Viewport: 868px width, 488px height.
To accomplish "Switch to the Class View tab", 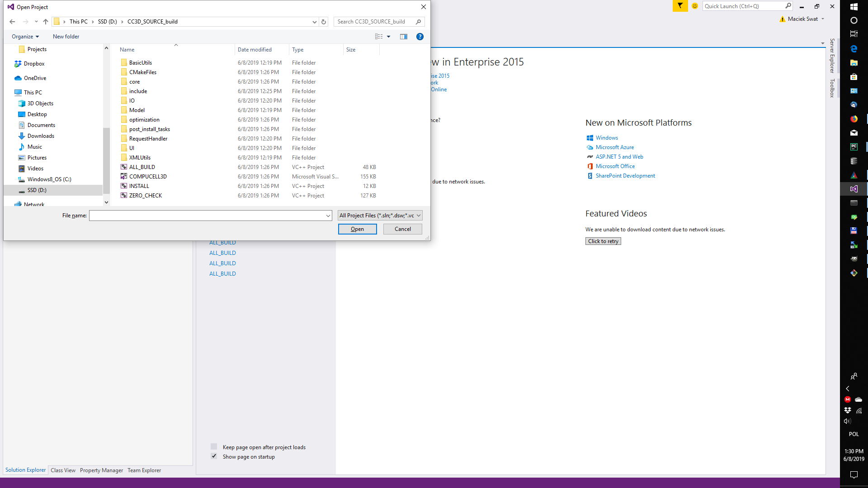I will (63, 470).
